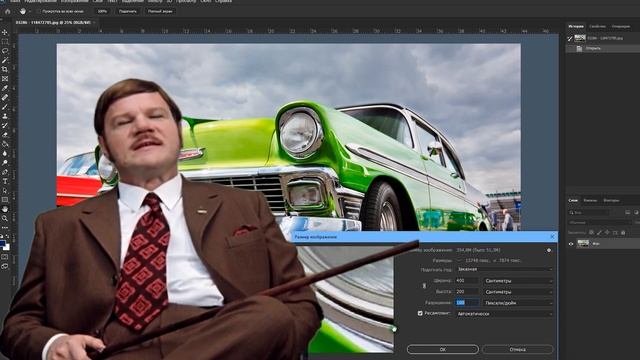Open resample method Автоматически dropdown

[505, 314]
